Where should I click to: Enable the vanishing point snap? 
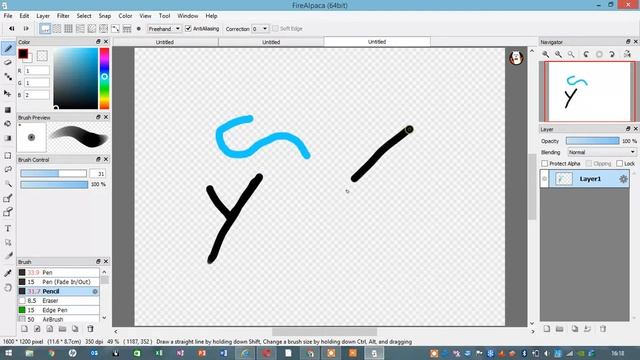80,29
